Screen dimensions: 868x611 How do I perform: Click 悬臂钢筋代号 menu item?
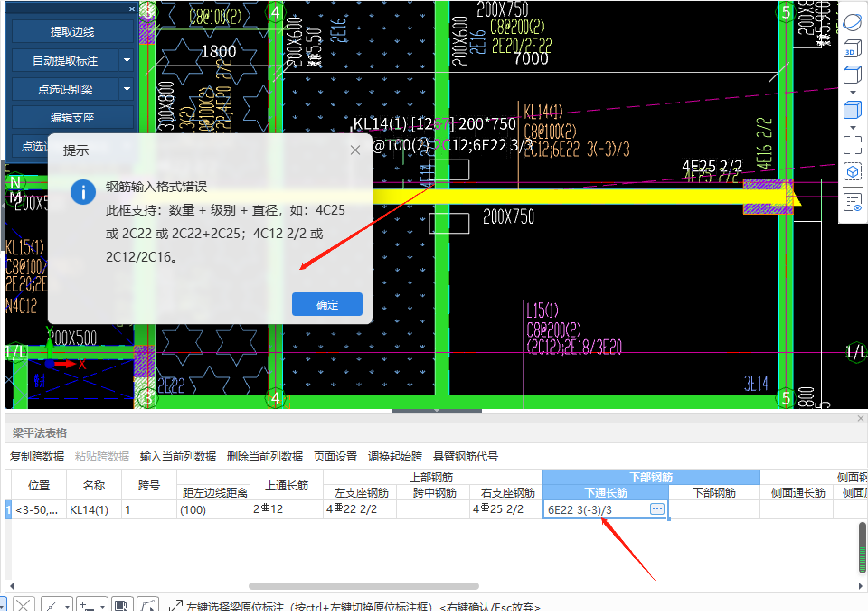pos(465,456)
